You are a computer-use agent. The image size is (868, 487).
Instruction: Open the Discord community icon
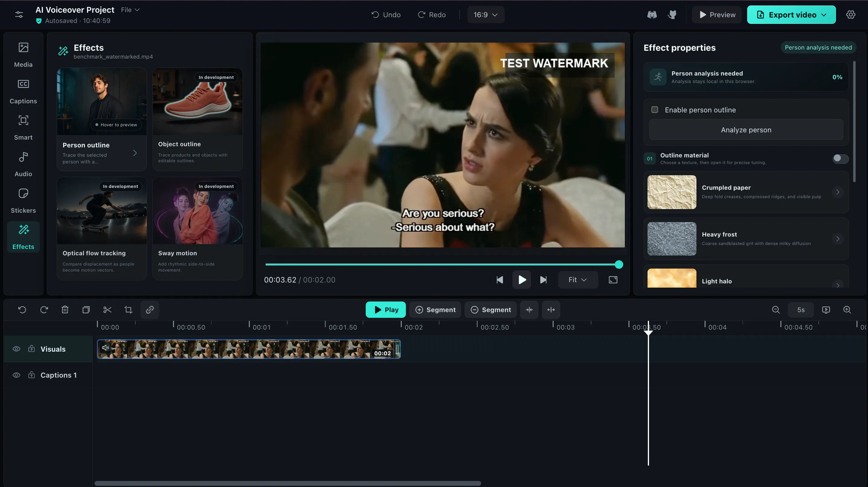(x=652, y=15)
